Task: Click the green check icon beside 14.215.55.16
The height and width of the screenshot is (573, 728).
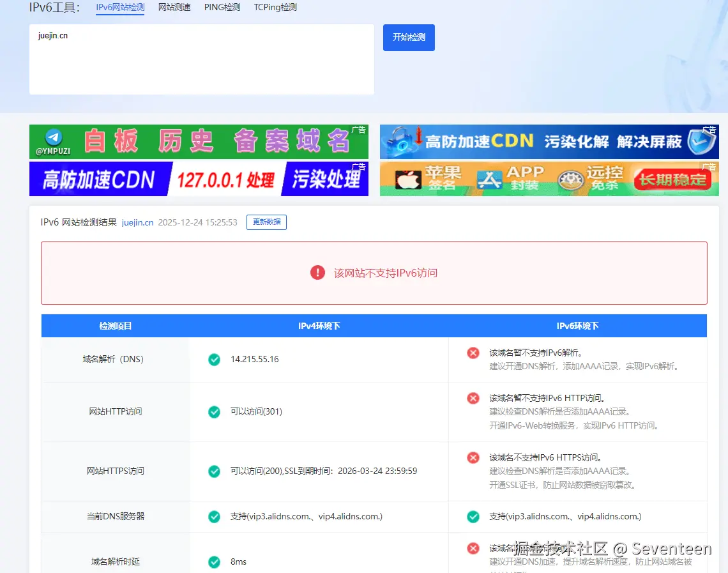Action: [214, 360]
